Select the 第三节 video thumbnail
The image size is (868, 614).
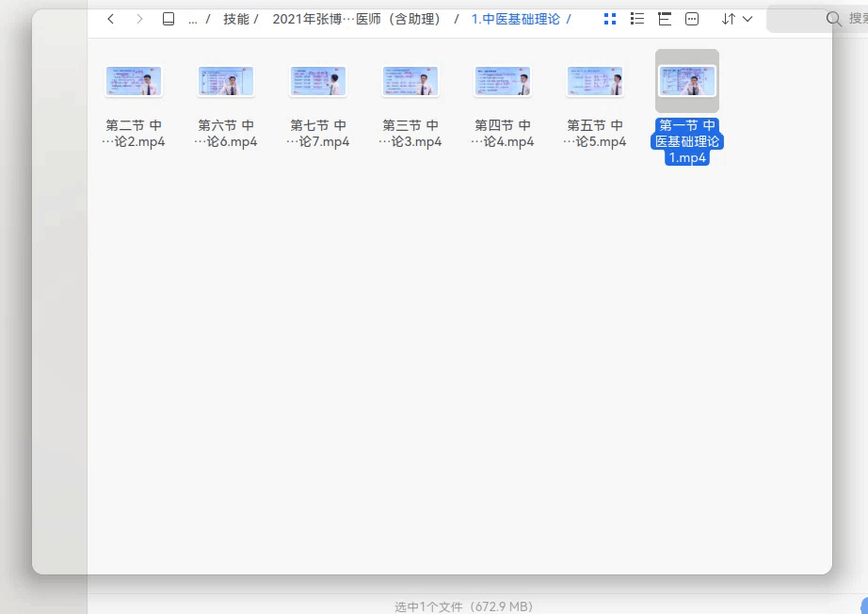410,81
